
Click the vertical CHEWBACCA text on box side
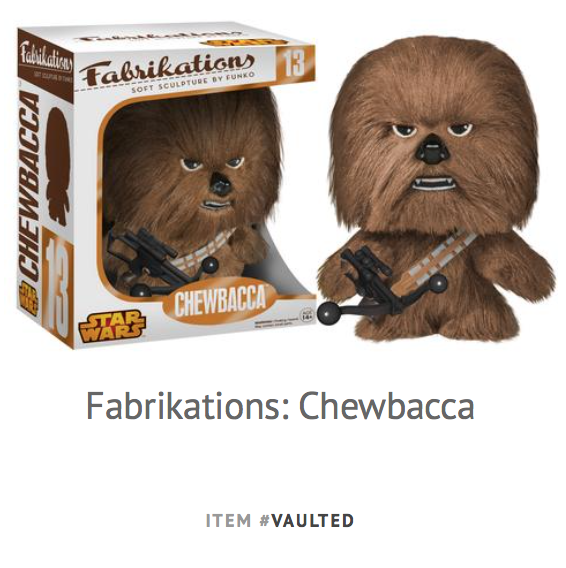29,187
